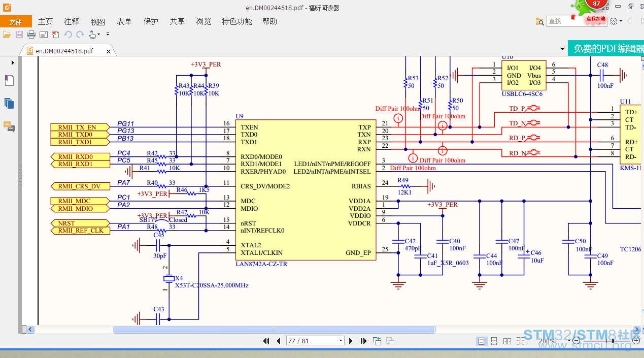Click the RMII_REF_CLK net label
Image resolution: width=644 pixels, height=358 pixels.
pos(81,231)
